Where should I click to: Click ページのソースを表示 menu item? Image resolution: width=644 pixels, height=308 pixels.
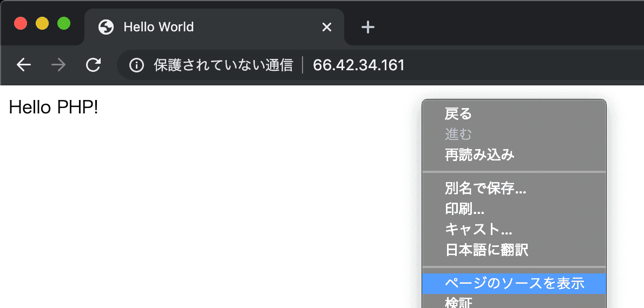pyautogui.click(x=514, y=283)
